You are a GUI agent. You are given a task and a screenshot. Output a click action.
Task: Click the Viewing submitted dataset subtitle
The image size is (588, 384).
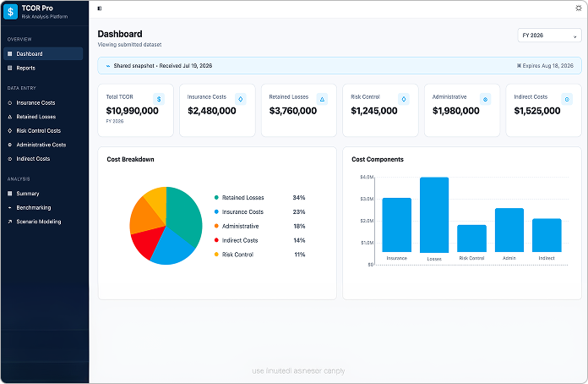click(x=129, y=44)
